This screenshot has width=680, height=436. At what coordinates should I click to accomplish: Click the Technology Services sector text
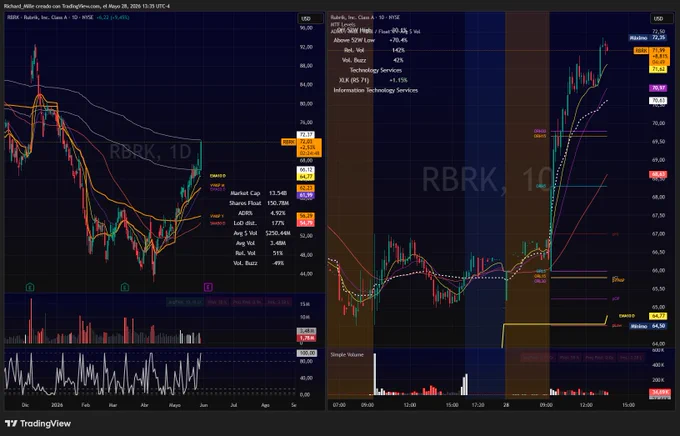point(376,70)
